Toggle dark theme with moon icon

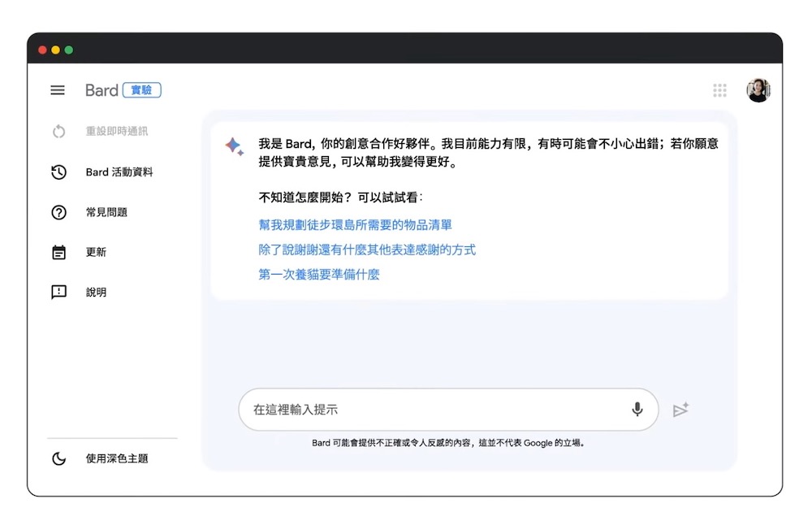[58, 458]
